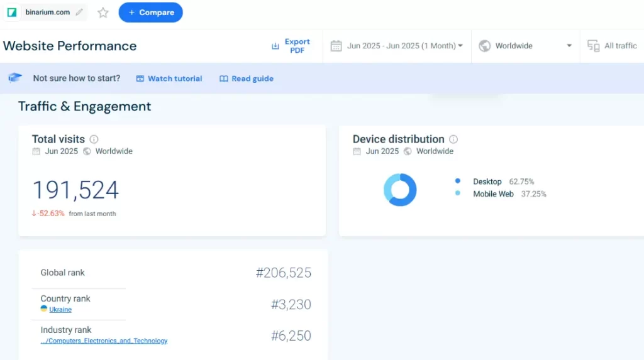
Task: Click the device distribution donut chart
Action: [400, 190]
